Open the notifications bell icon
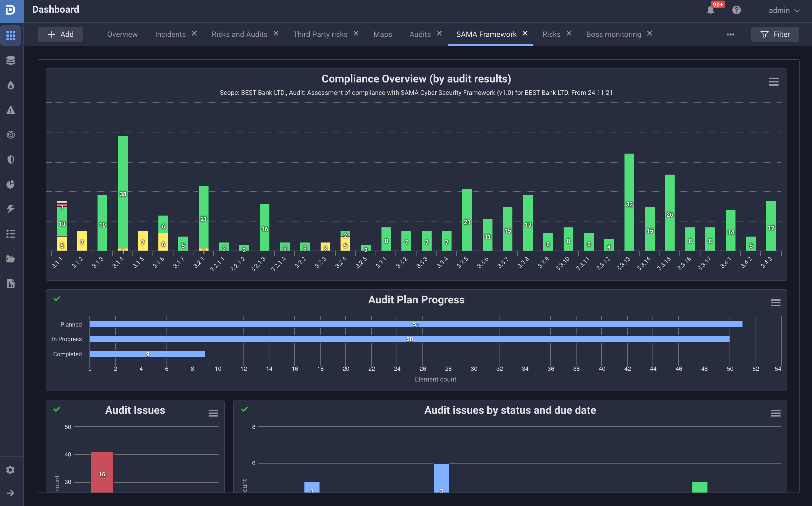Screen dimensions: 812x506 [710, 11]
